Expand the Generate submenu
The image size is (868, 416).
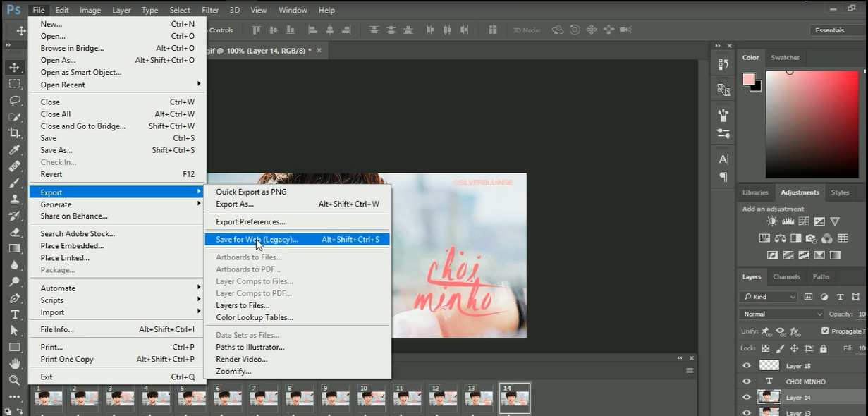coord(117,204)
